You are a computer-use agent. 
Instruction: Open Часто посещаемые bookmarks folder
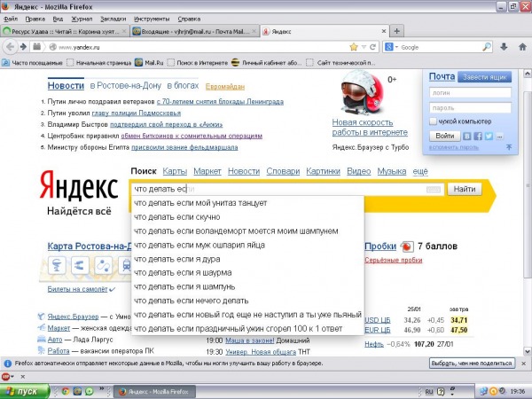32,62
